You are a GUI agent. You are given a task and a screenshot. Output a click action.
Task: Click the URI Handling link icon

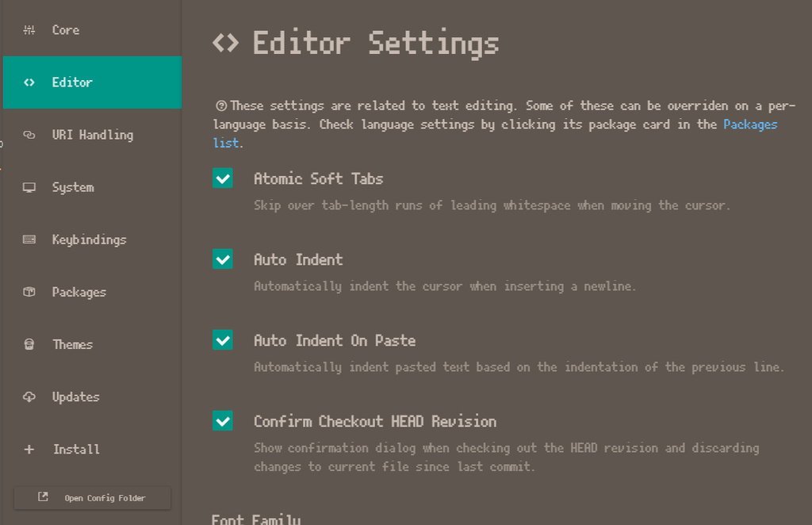pos(29,135)
